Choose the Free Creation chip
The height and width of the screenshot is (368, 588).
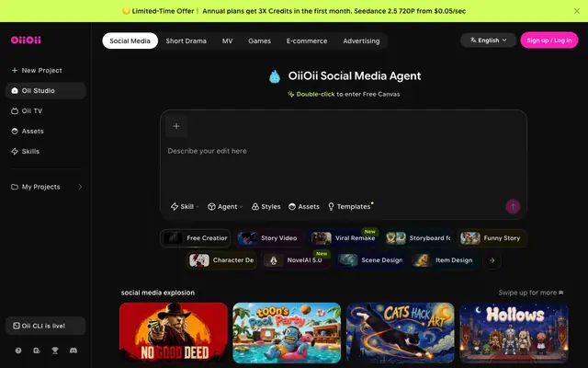196,238
